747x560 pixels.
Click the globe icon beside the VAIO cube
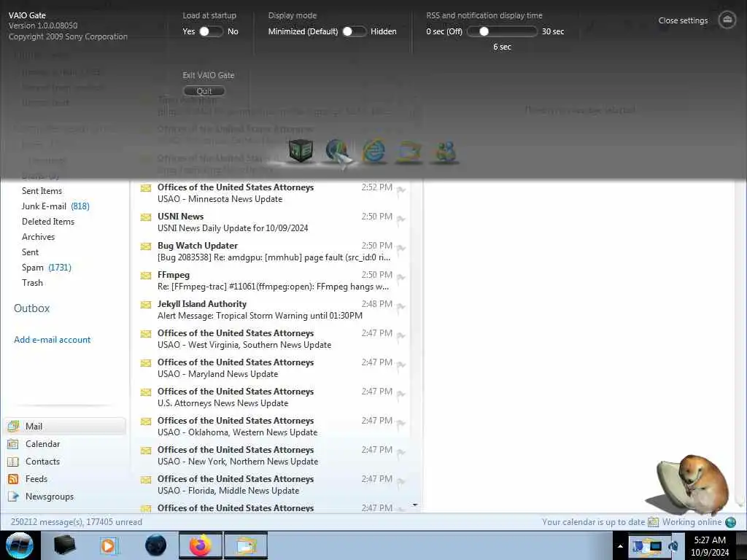pyautogui.click(x=338, y=152)
